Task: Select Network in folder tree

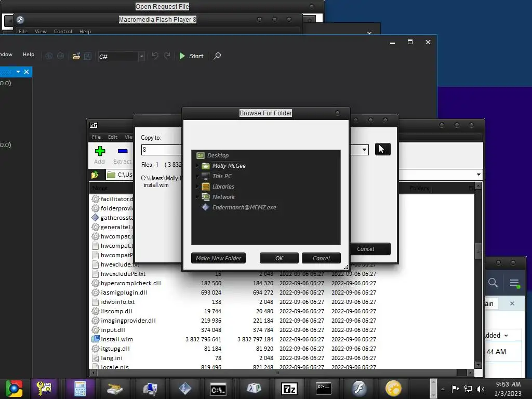Action: pyautogui.click(x=223, y=197)
